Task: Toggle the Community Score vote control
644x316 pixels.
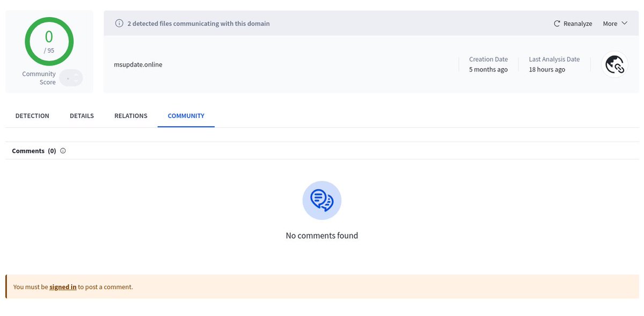Action: [71, 78]
